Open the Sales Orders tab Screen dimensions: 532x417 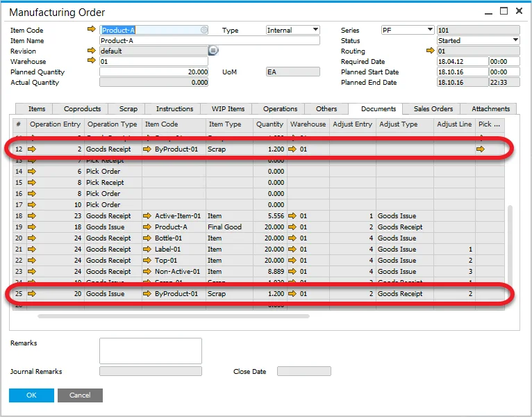click(433, 108)
